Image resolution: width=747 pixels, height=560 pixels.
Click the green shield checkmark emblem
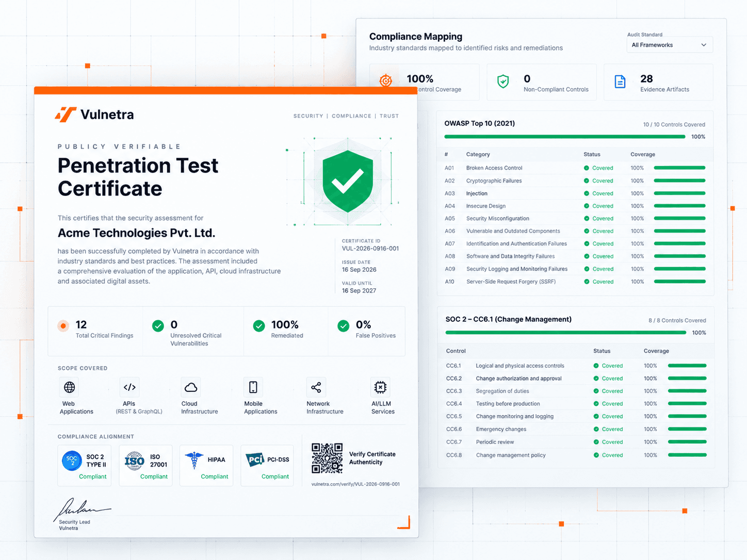pyautogui.click(x=348, y=181)
